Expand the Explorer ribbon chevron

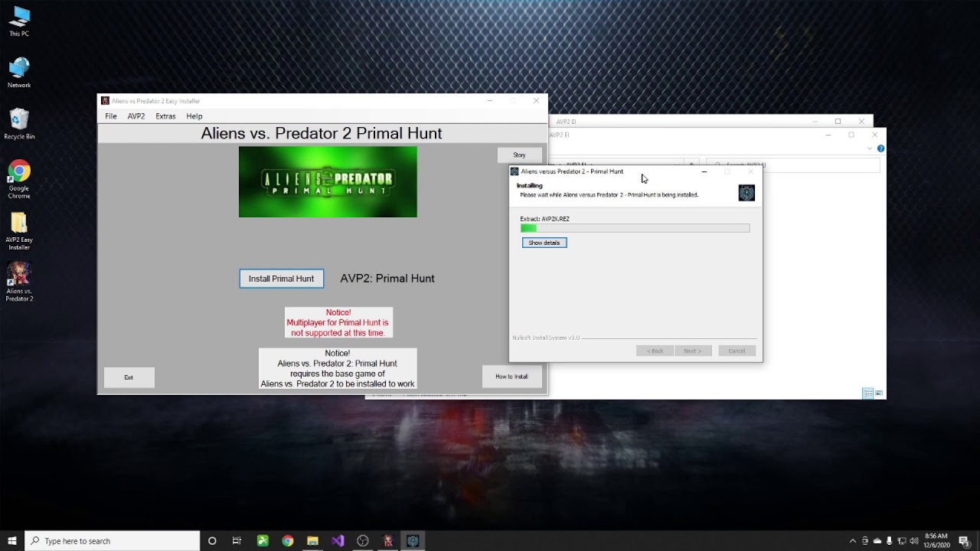(870, 148)
